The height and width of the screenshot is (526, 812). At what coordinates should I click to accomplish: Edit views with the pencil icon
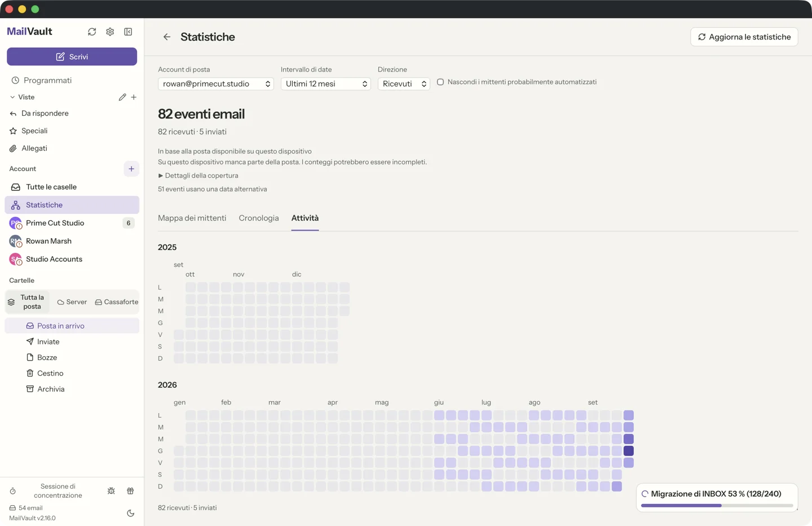pyautogui.click(x=122, y=97)
